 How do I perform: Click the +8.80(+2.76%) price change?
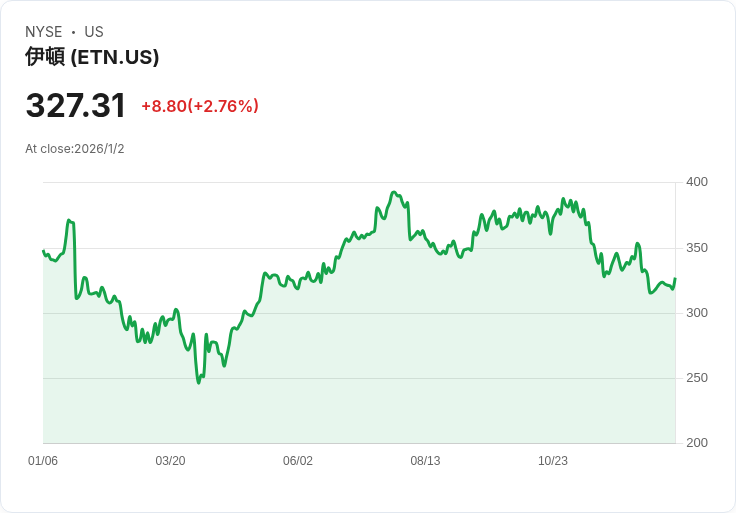tap(200, 106)
